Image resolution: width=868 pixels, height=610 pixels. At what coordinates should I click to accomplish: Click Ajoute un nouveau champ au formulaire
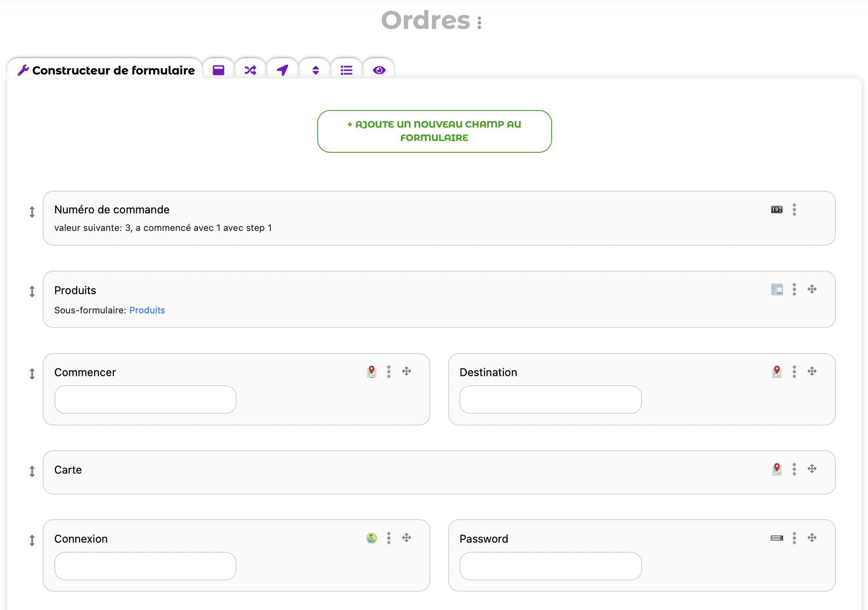[x=434, y=131]
